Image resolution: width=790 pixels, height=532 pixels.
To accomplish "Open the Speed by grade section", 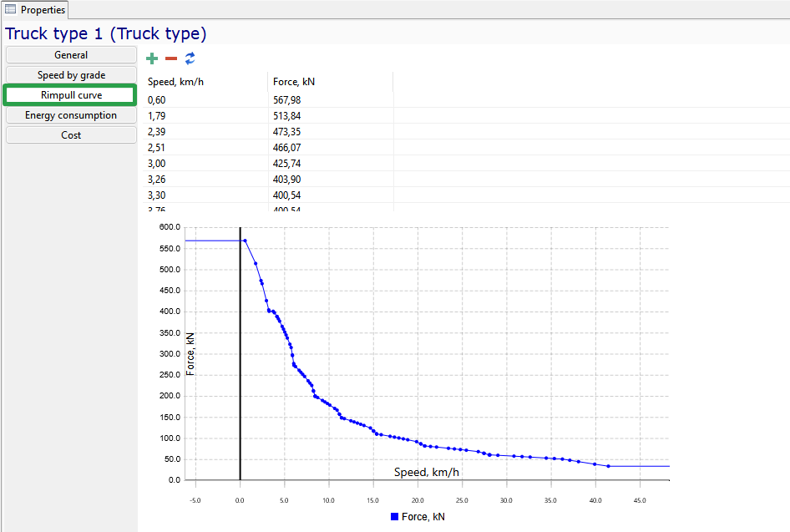I will point(71,75).
